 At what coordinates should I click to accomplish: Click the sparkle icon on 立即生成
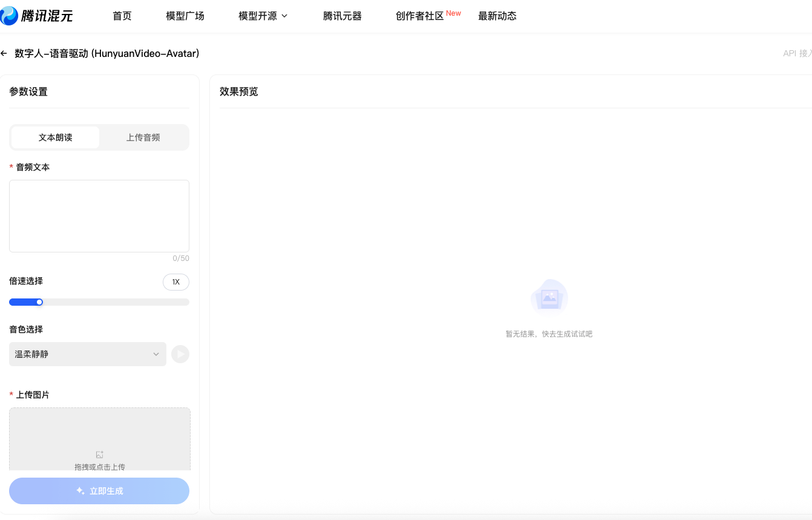point(79,491)
